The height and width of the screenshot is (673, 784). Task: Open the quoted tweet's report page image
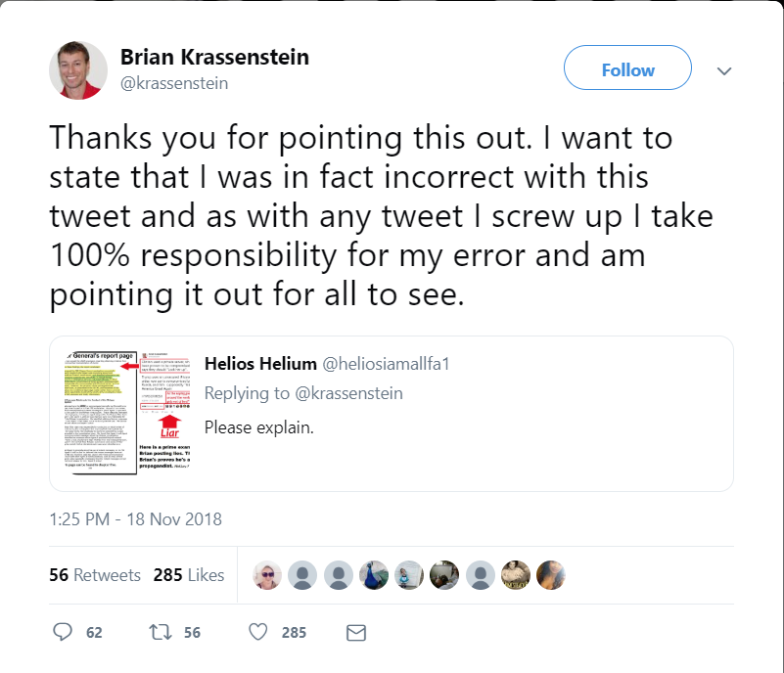point(122,413)
